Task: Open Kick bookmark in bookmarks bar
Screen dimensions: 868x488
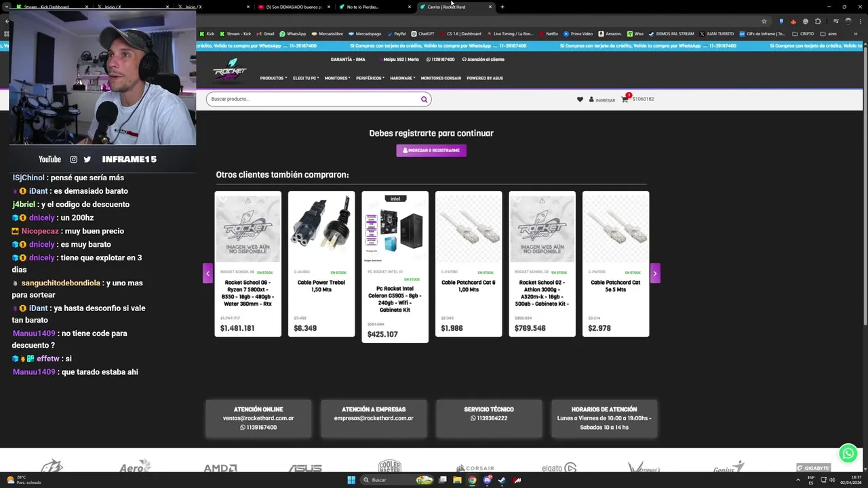Action: (207, 33)
